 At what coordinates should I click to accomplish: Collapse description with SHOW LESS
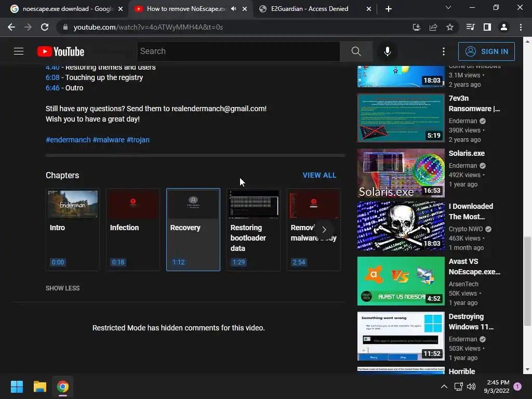63,288
